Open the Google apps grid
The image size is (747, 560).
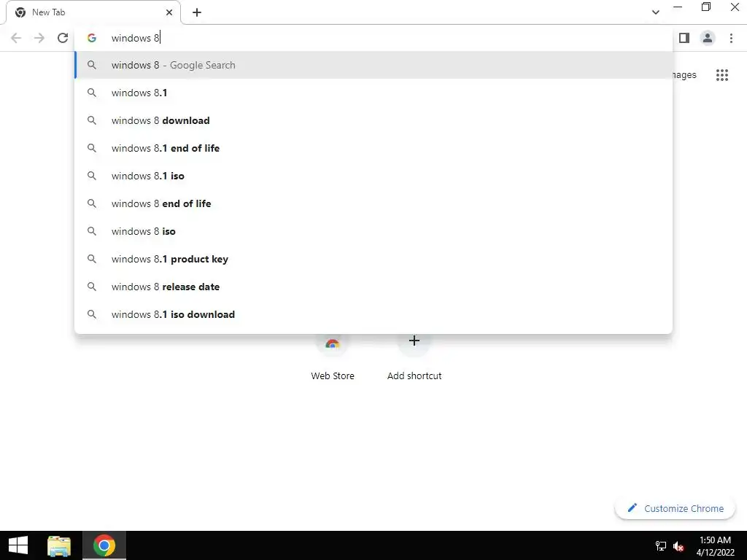click(722, 75)
